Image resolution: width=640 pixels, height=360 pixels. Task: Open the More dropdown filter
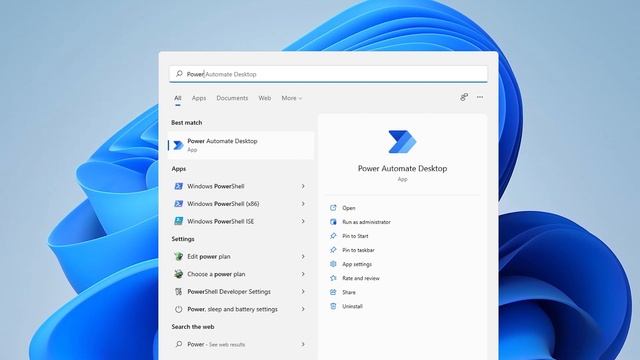point(291,98)
